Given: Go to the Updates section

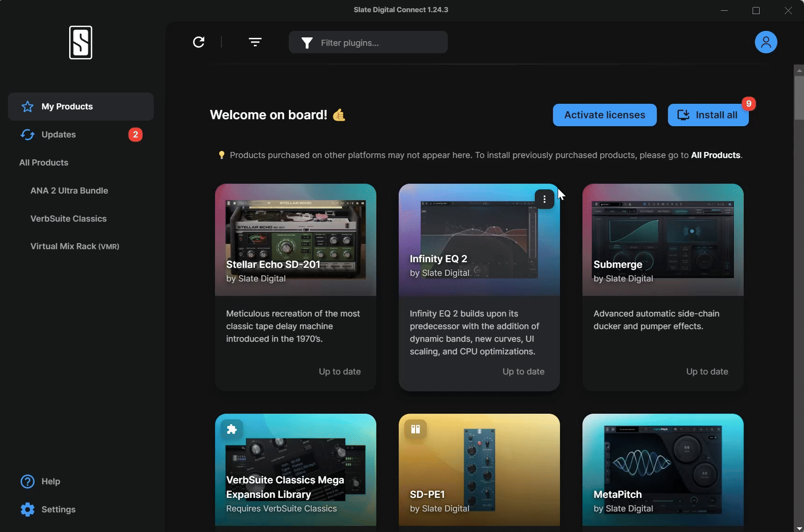Looking at the screenshot, I should (x=58, y=135).
